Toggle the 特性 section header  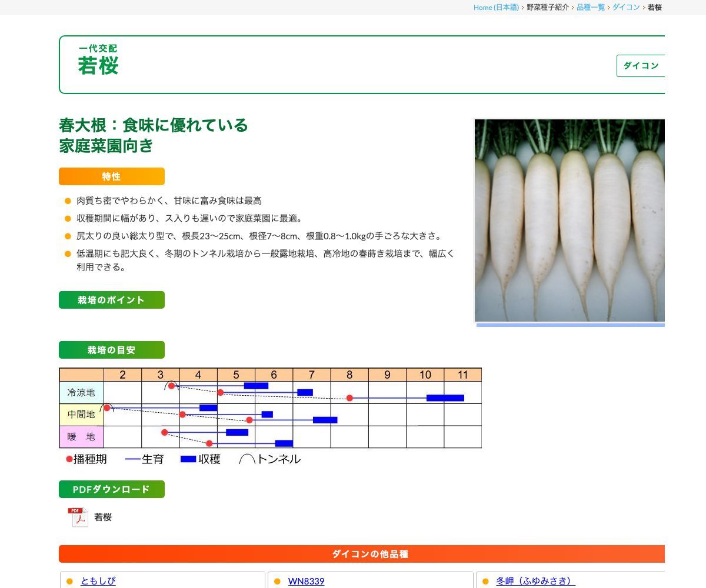click(111, 176)
